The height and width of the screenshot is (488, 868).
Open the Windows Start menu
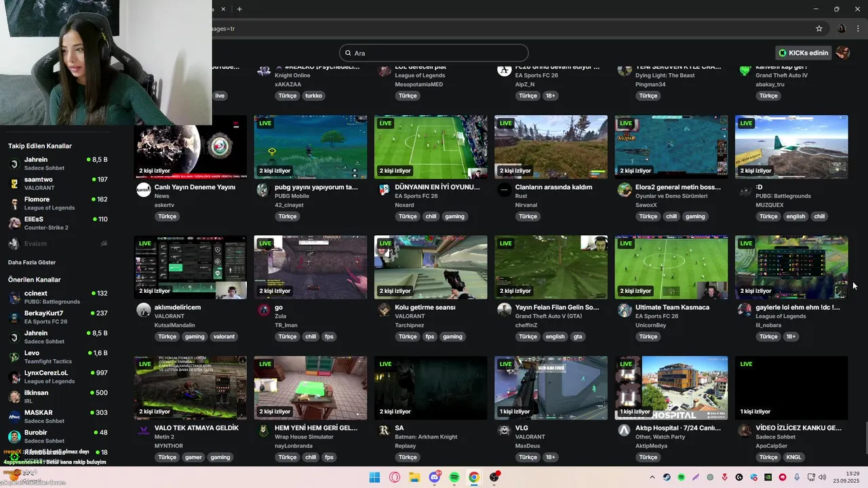[374, 477]
